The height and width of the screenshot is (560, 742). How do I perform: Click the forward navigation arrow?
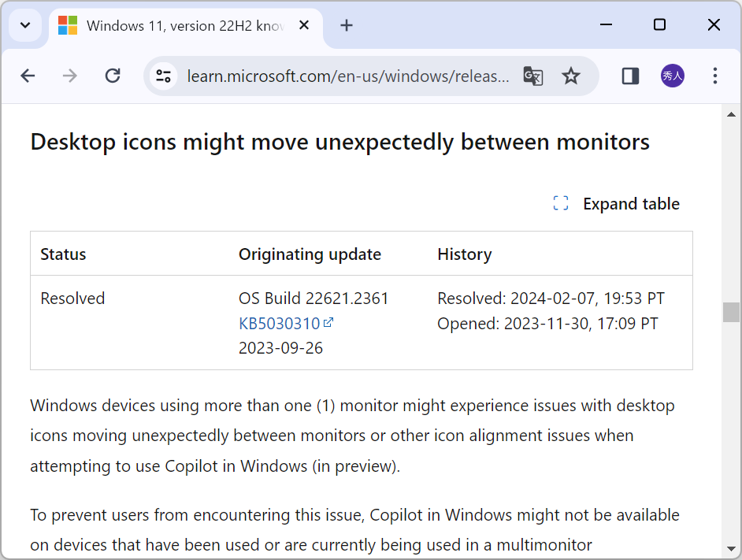tap(70, 76)
